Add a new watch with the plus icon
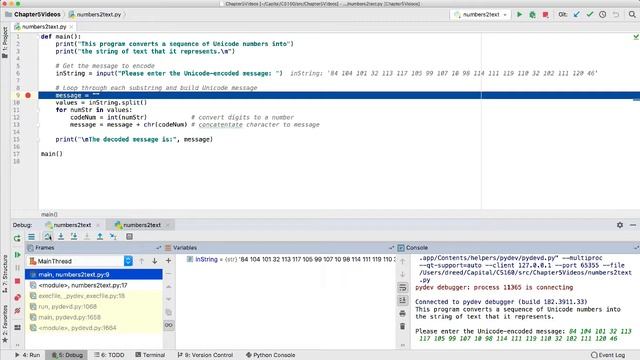This screenshot has width=640, height=360. click(168, 260)
